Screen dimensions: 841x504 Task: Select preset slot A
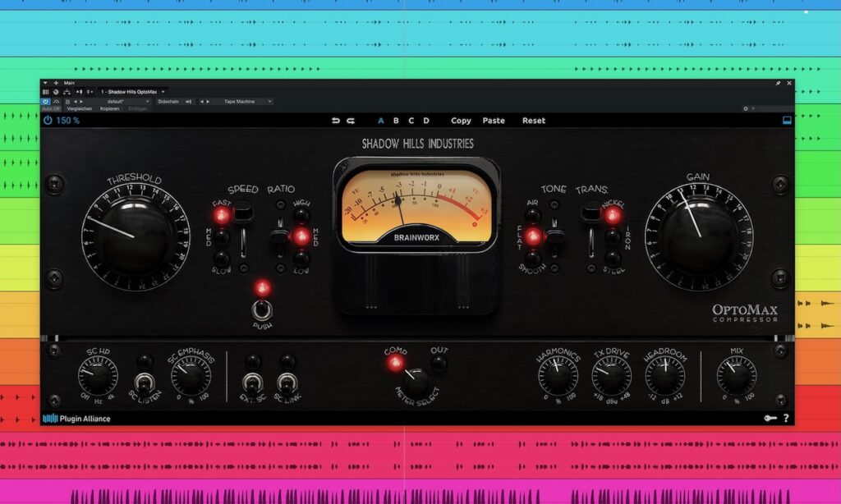381,121
